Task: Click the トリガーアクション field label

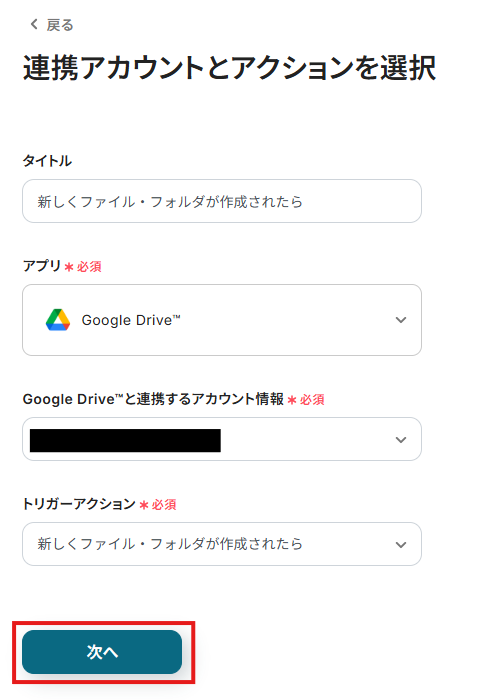Action: pyautogui.click(x=79, y=504)
